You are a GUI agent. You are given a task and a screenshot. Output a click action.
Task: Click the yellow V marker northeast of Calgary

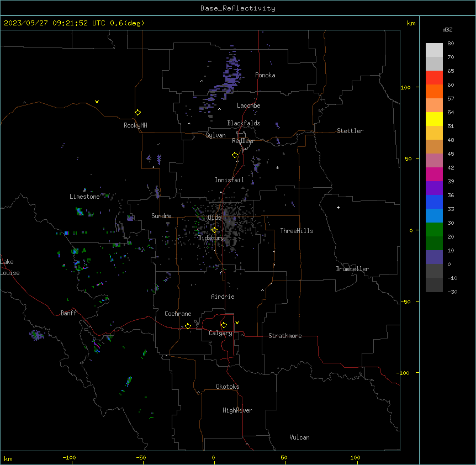(x=237, y=323)
